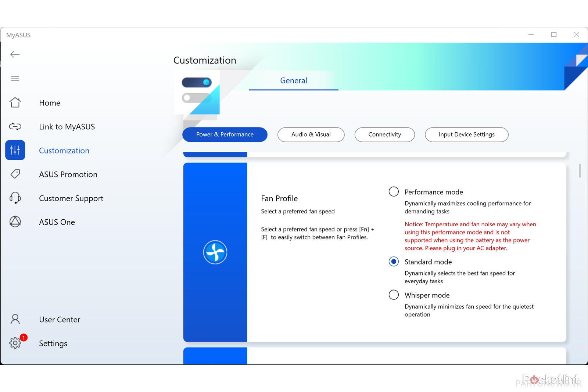Open User Center
The image size is (588, 392).
60,320
